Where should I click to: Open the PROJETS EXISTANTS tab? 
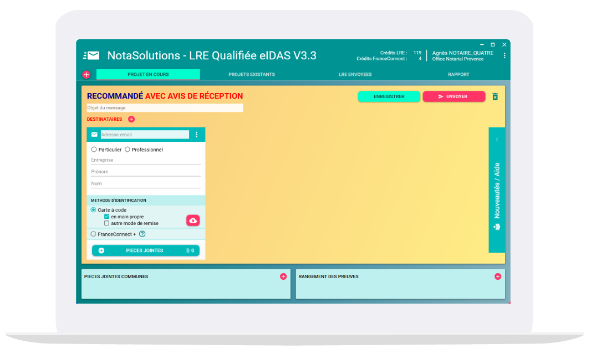[251, 75]
